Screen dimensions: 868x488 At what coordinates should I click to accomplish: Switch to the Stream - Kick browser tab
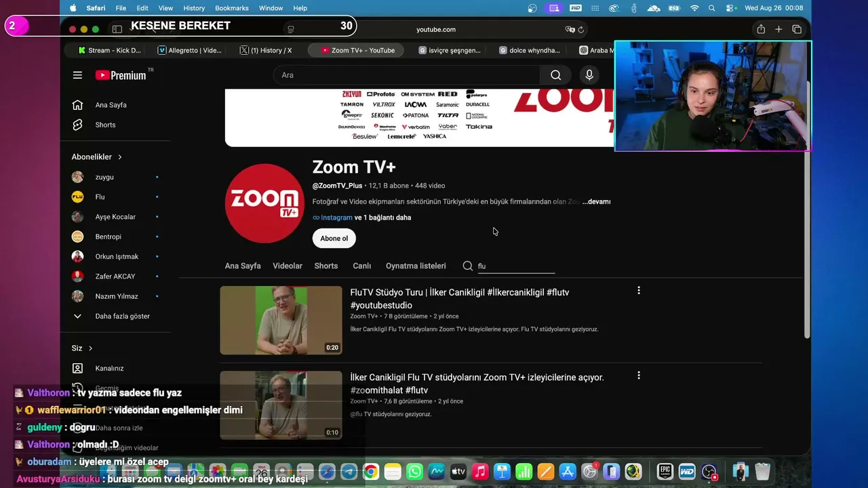(x=109, y=50)
